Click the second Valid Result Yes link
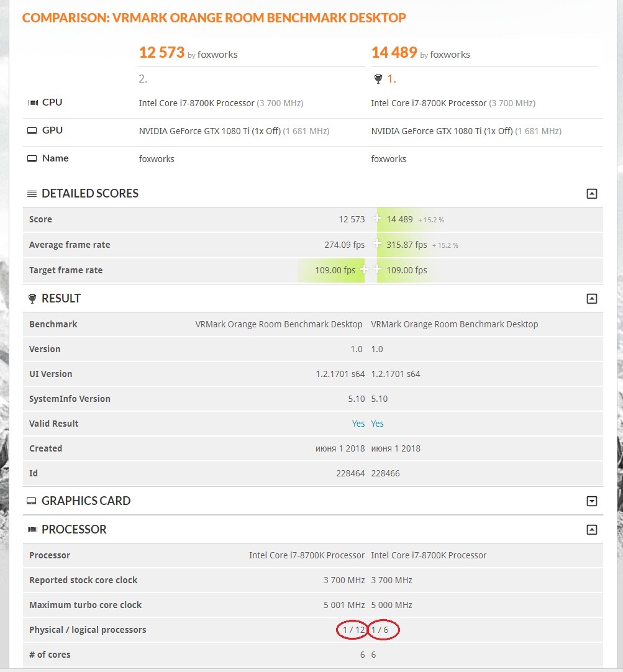The image size is (623, 672). 377,424
